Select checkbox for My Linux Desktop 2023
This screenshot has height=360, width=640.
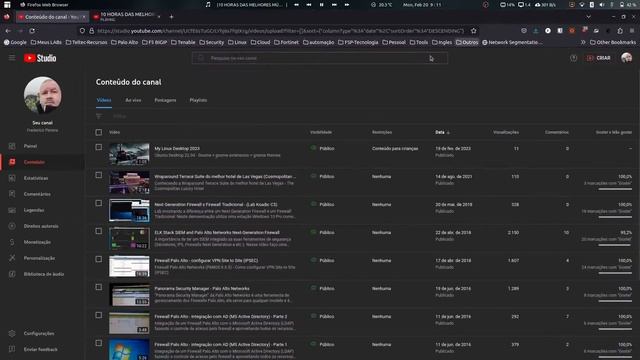[x=99, y=147]
